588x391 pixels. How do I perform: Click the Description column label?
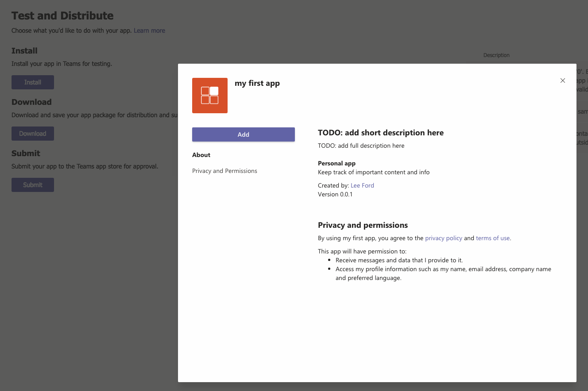pyautogui.click(x=496, y=55)
